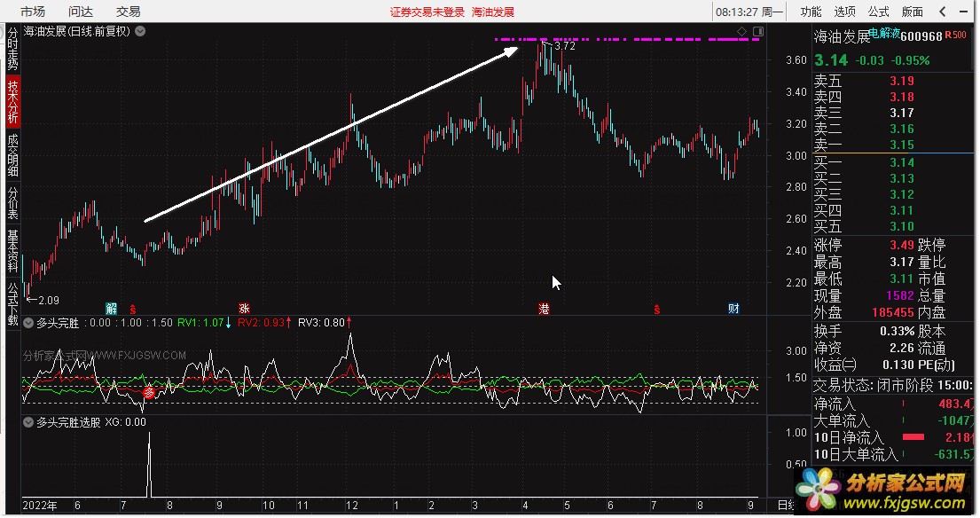
Task: Click the 最低 3.11 value
Action: (x=902, y=279)
